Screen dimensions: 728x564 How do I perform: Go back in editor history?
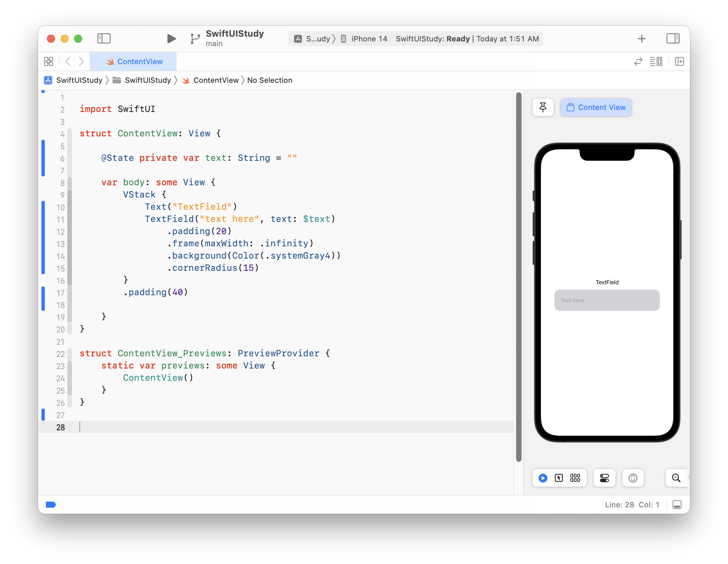coord(68,61)
